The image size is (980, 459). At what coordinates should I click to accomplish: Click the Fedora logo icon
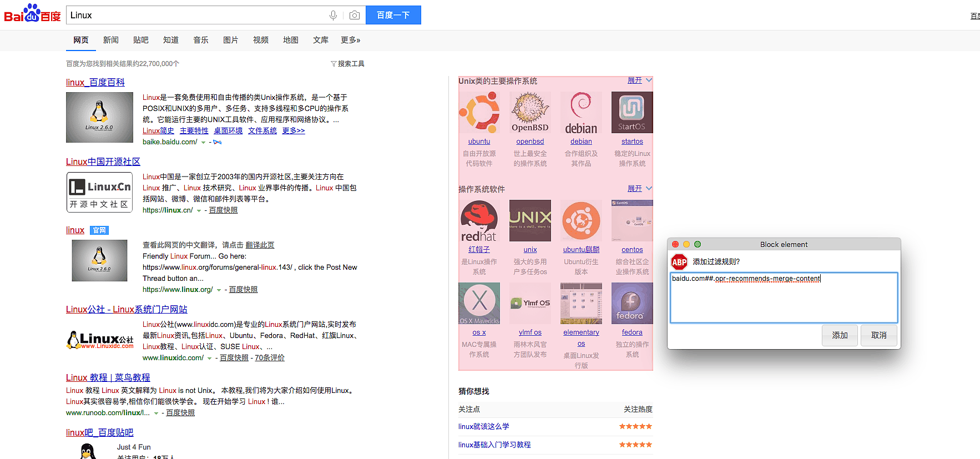tap(632, 303)
